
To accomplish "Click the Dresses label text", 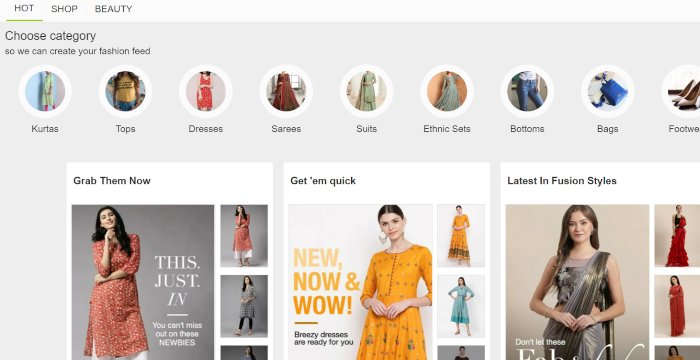I will click(x=206, y=129).
